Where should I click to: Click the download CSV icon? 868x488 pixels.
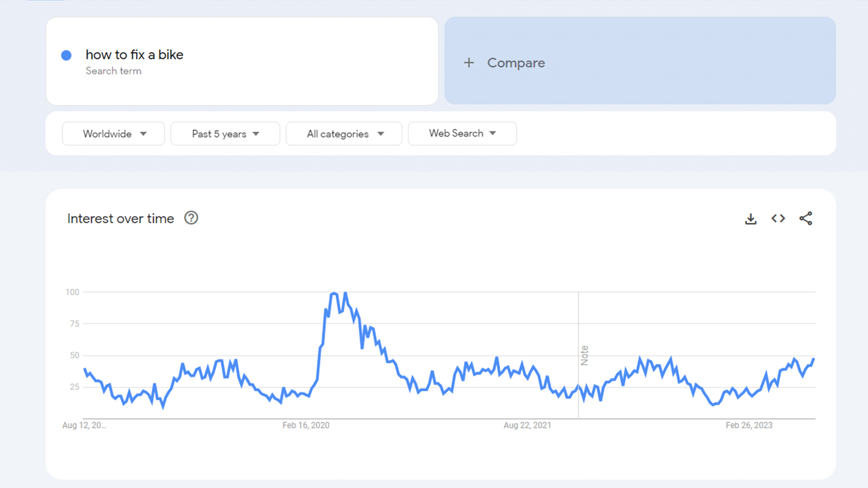tap(750, 219)
